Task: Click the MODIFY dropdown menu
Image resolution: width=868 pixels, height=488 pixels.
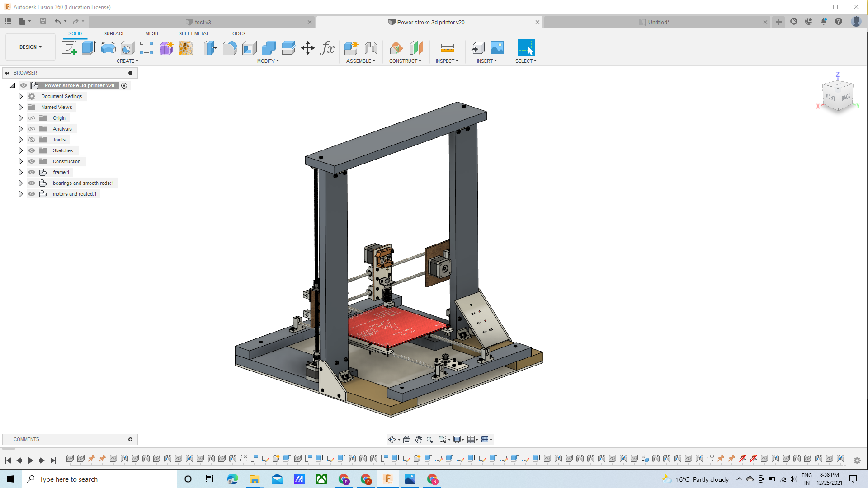Action: (268, 61)
